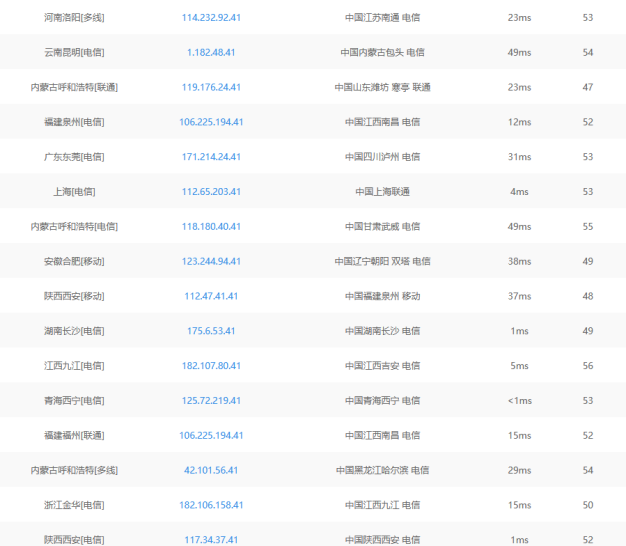Click TTL value 47 in 内蒙古呼和浩特[联通] row

click(588, 87)
